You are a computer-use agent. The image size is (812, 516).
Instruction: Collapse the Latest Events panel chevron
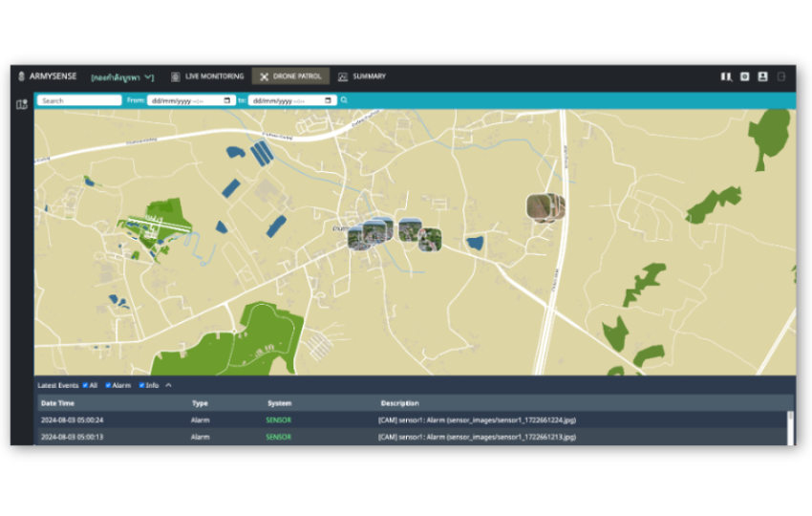(169, 385)
